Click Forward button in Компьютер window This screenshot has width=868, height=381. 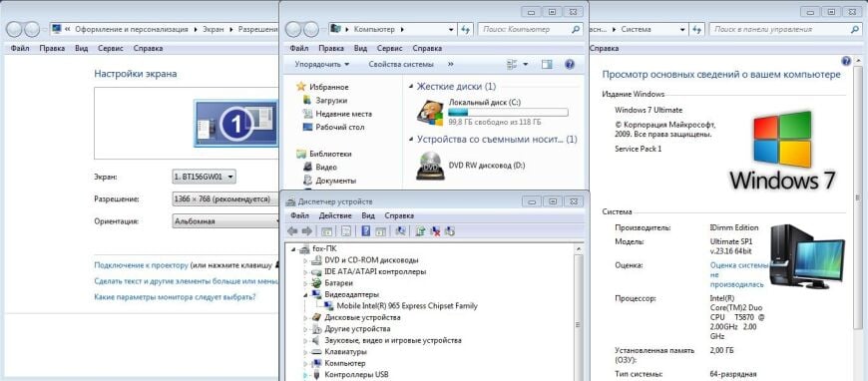311,29
